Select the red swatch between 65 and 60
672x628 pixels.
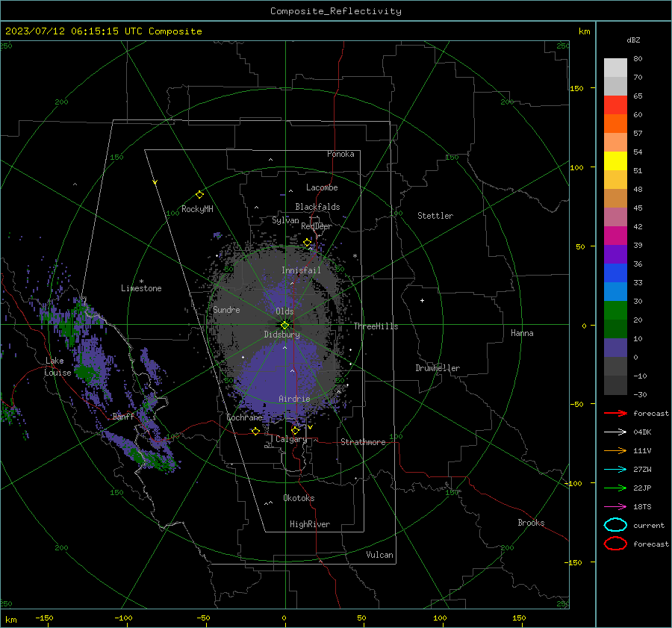tap(615, 105)
